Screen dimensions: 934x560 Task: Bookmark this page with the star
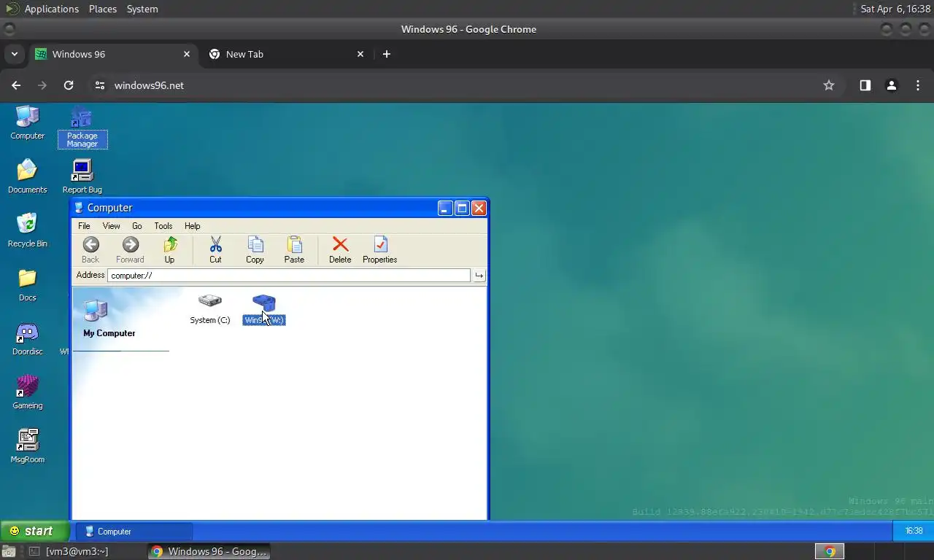(x=829, y=85)
